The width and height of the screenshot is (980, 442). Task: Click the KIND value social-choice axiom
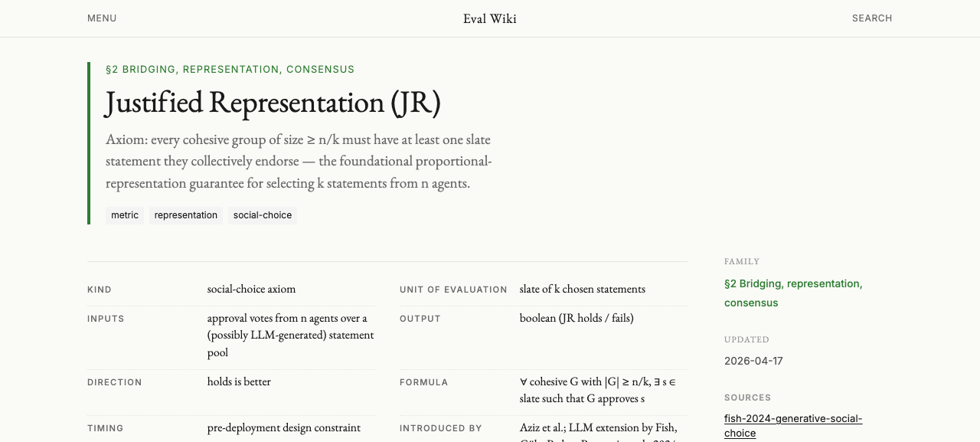[x=251, y=290]
